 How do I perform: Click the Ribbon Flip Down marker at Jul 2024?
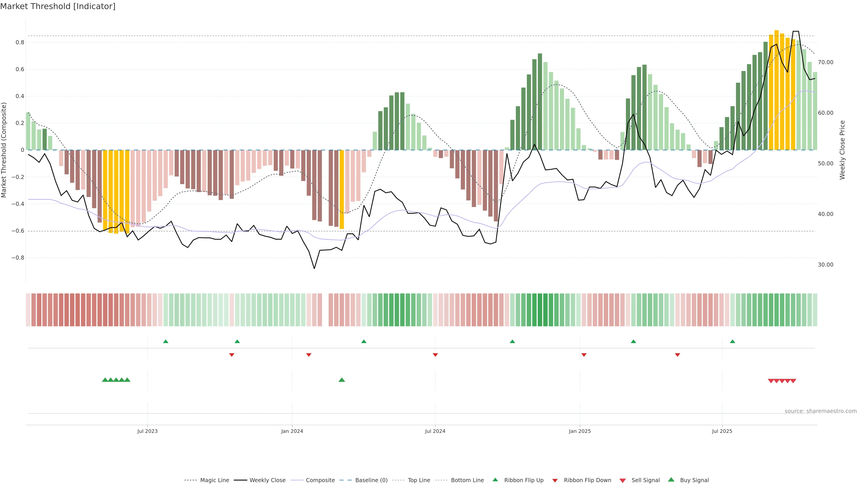[435, 355]
